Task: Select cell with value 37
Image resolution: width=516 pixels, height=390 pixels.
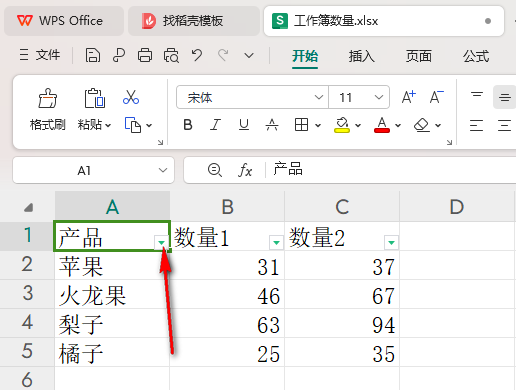Action: [x=342, y=265]
